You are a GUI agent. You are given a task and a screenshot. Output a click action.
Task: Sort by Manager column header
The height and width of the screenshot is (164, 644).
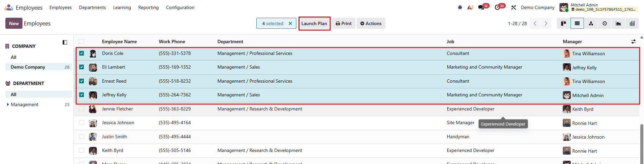click(572, 42)
